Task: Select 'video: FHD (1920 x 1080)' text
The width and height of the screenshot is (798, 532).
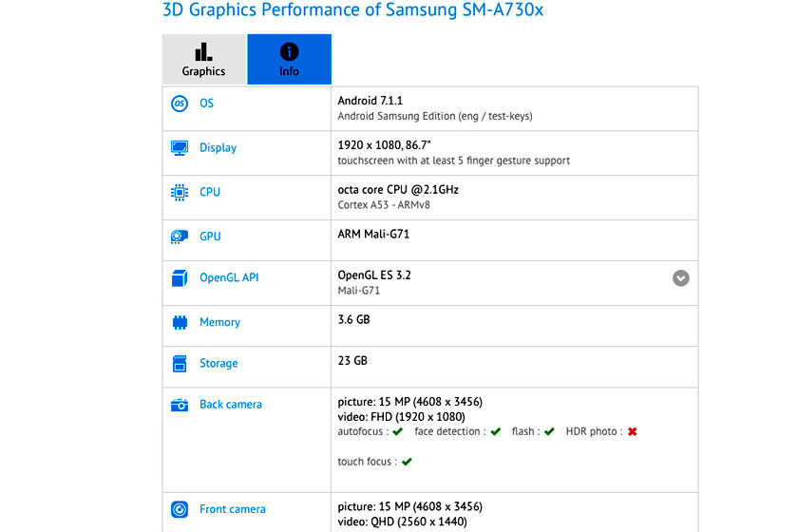Action: (x=402, y=417)
